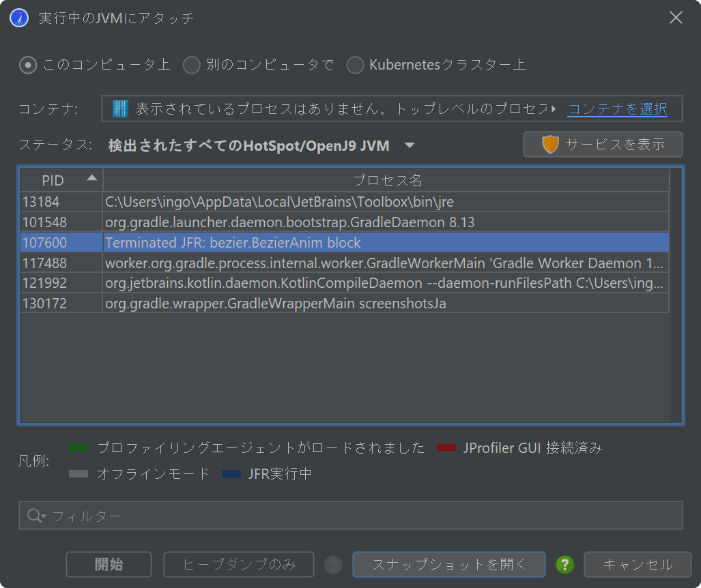Click the 'プロファイリングエージェントがロードされました' legend text

pos(261,447)
